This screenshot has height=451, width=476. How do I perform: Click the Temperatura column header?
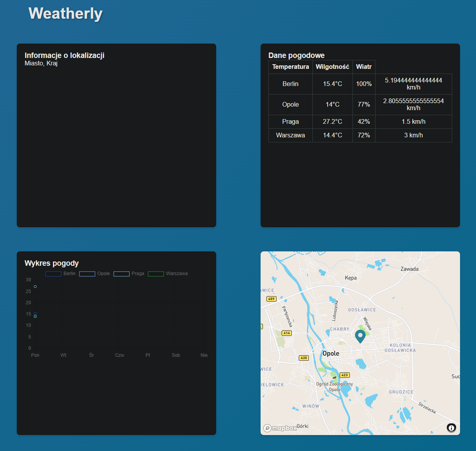291,67
